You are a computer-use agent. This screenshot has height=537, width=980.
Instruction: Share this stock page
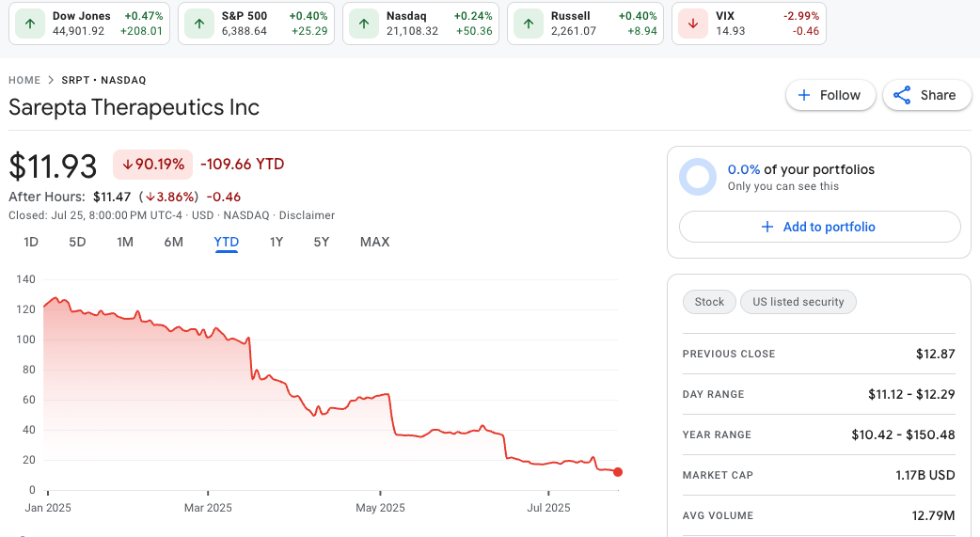click(x=927, y=95)
